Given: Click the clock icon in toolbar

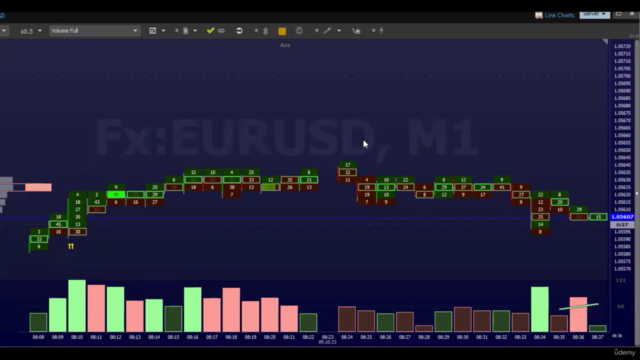Looking at the screenshot, I should click(299, 31).
